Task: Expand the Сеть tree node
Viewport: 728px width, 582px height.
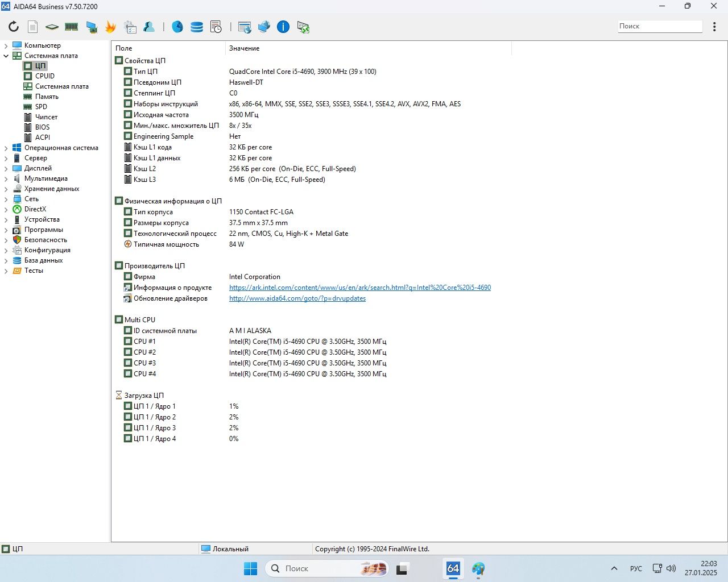Action: [x=6, y=199]
